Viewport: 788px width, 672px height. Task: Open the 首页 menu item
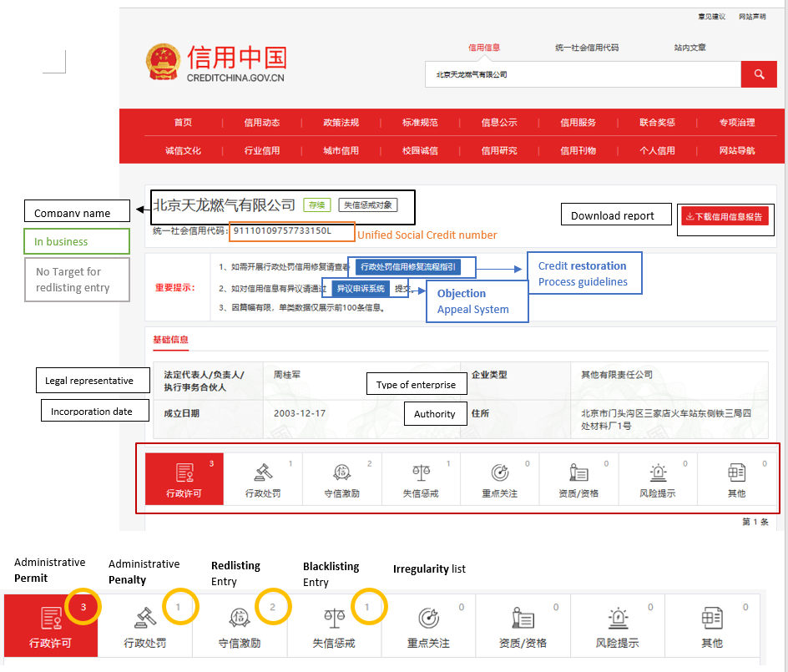tap(183, 122)
